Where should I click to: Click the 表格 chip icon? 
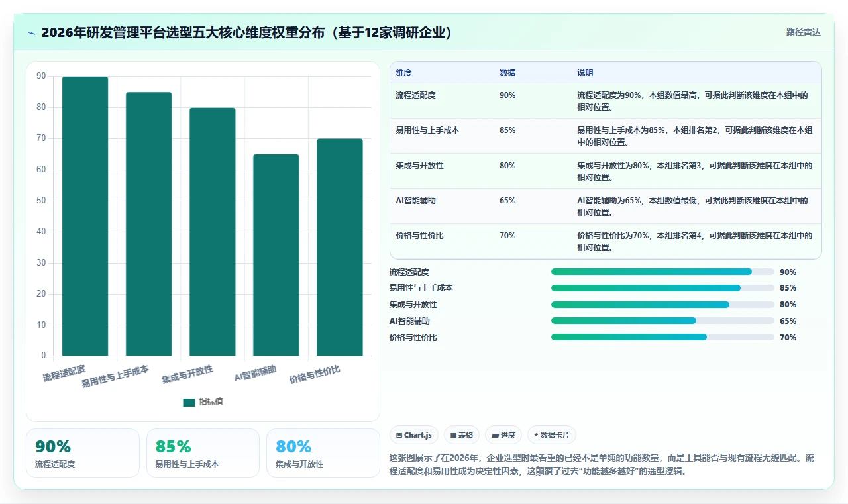[x=453, y=435]
